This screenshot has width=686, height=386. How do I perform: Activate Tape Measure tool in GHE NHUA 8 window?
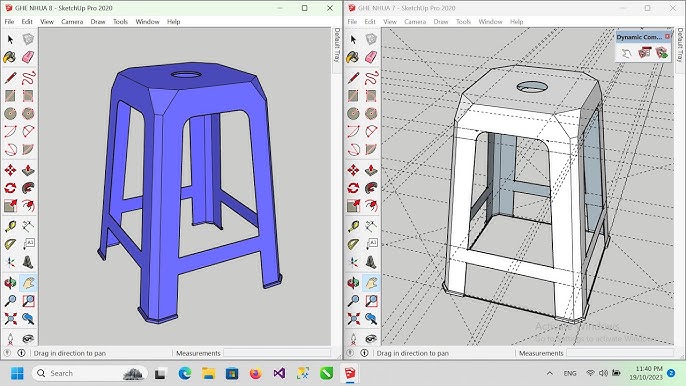[10, 226]
